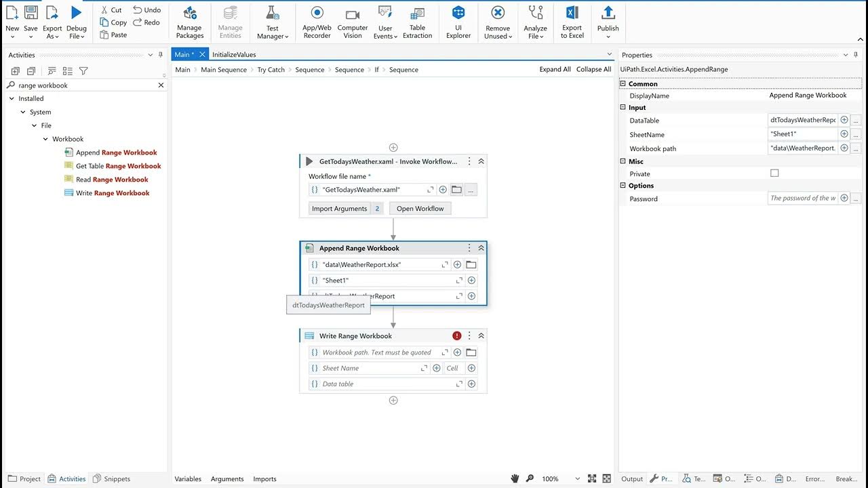Screen dimensions: 868x488
Task: Click Expand All
Action: 555,69
